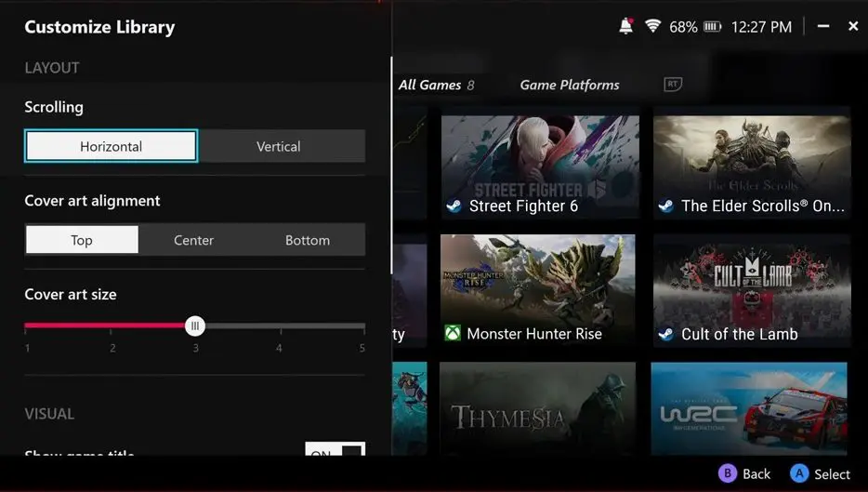The image size is (868, 492).
Task: Click the Back label
Action: tap(756, 474)
